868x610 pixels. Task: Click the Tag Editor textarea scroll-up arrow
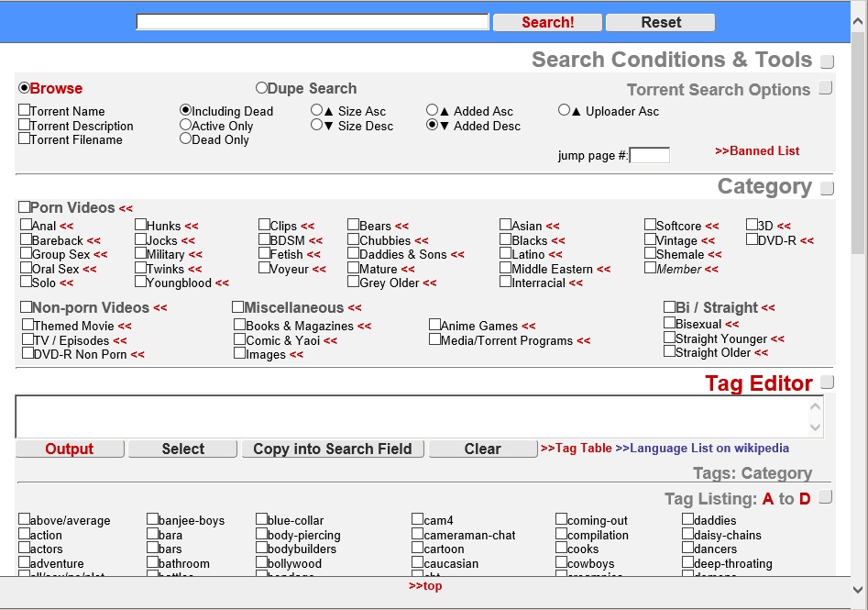815,406
